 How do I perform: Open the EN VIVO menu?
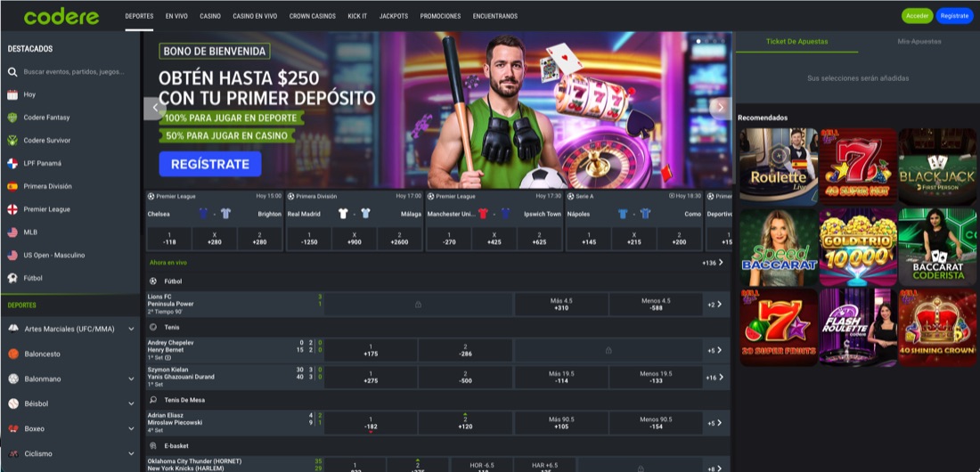(x=177, y=16)
